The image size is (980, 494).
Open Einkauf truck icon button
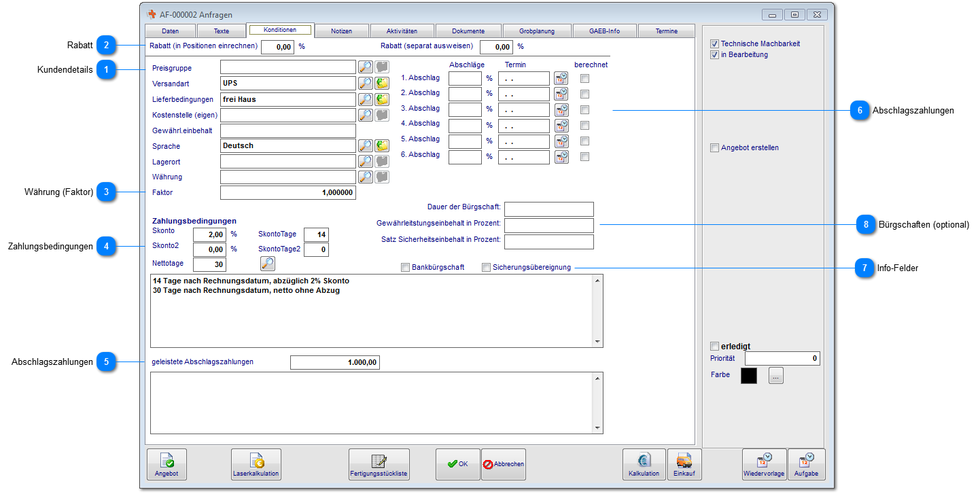click(684, 465)
